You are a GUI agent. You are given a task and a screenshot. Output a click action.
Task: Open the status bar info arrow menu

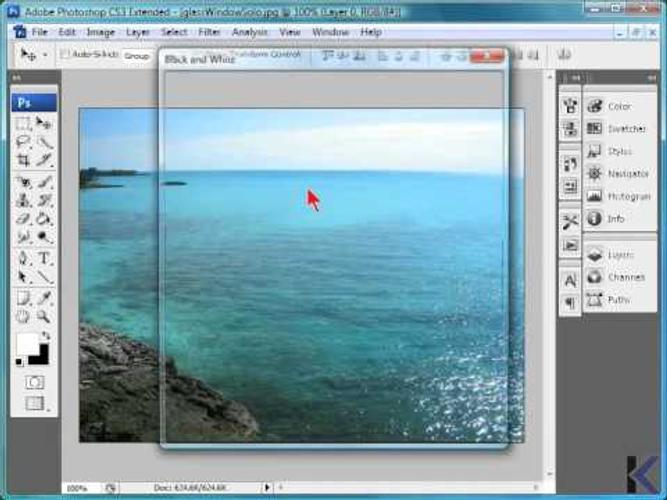pos(267,487)
